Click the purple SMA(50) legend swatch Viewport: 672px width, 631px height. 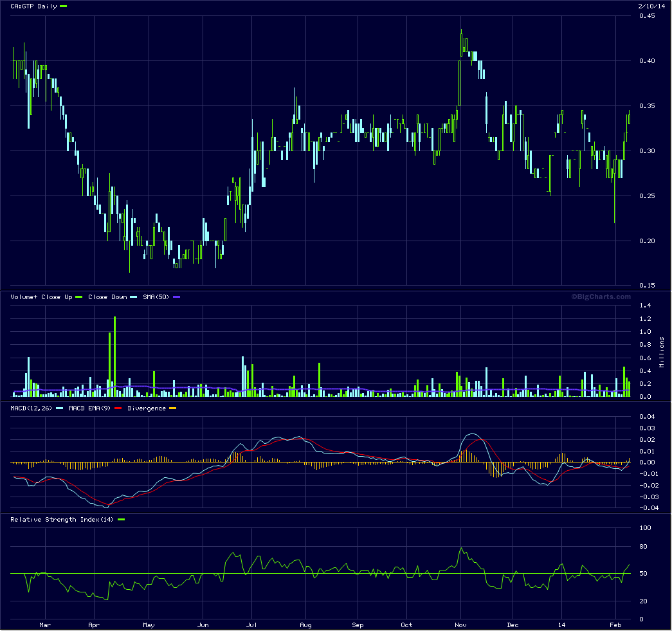(177, 297)
